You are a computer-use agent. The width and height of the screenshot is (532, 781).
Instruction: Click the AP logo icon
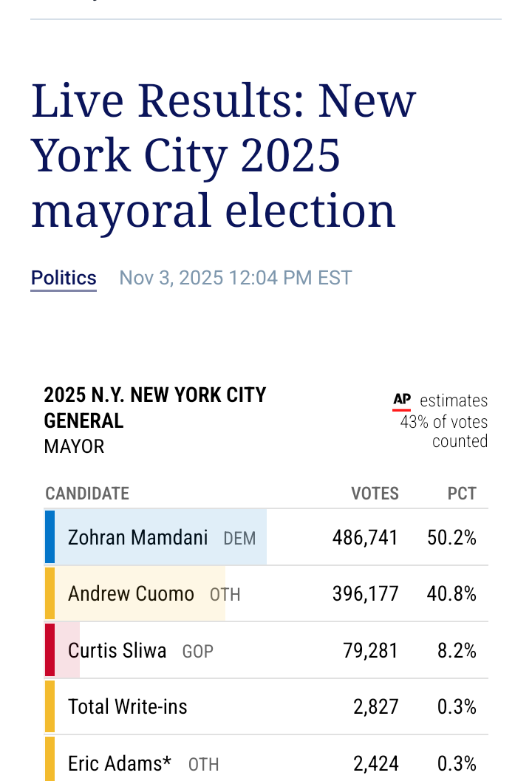pyautogui.click(x=402, y=400)
